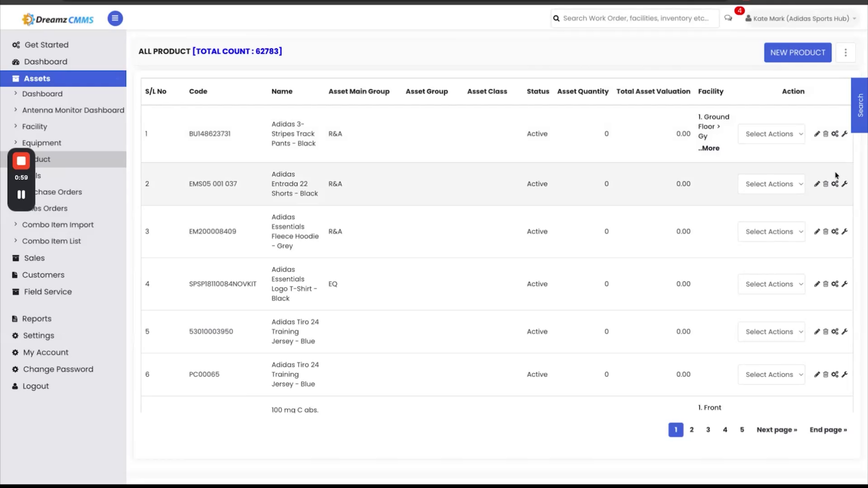Open Select Actions dropdown for EMS05 001 037
Screen dimensions: 868x488
(x=771, y=184)
